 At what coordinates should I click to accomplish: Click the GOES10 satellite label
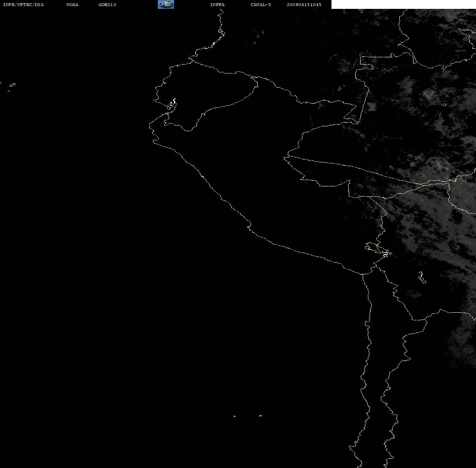(x=107, y=4)
